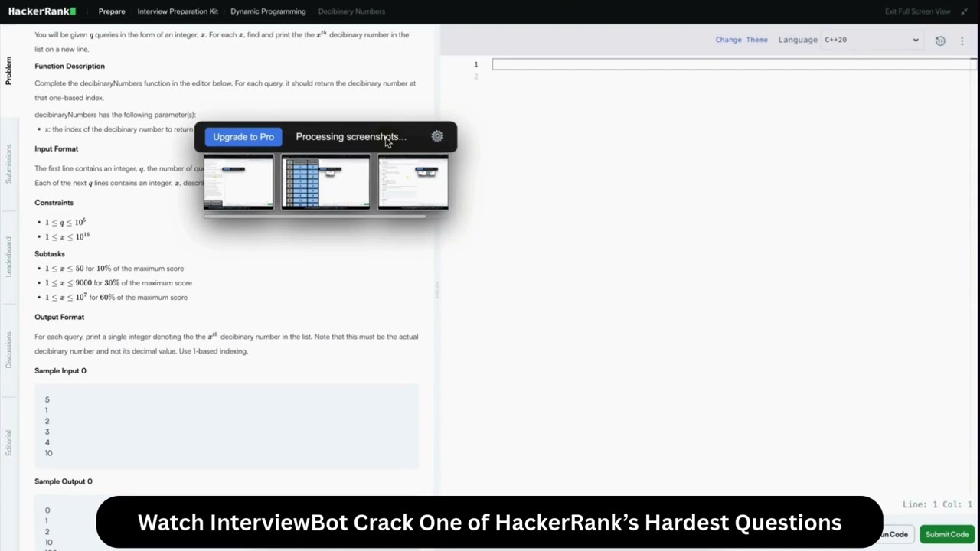Open the Prepare menu
Viewport: 980px width, 551px height.
[x=112, y=11]
